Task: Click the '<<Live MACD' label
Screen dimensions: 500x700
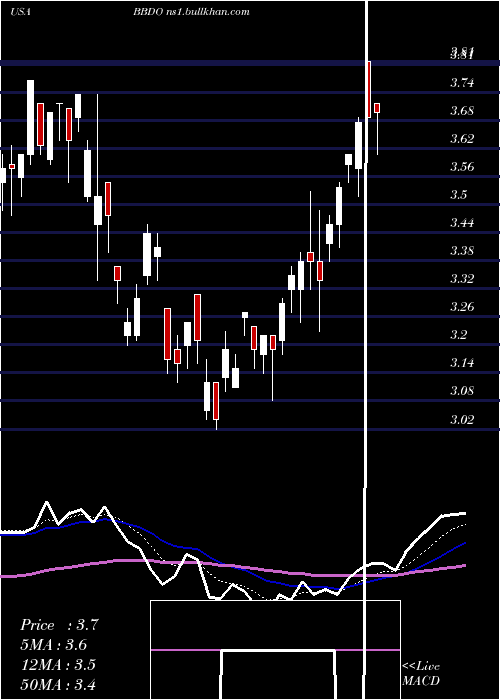Action: pos(421,674)
